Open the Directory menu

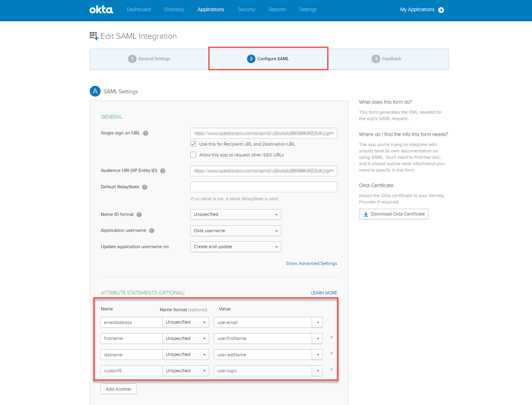pos(174,10)
